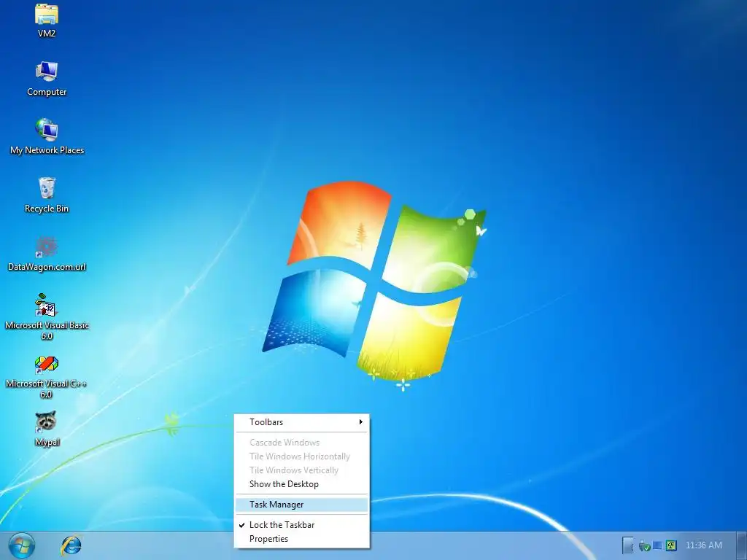The width and height of the screenshot is (747, 560).
Task: Select the Computer desktop icon
Action: [46, 72]
